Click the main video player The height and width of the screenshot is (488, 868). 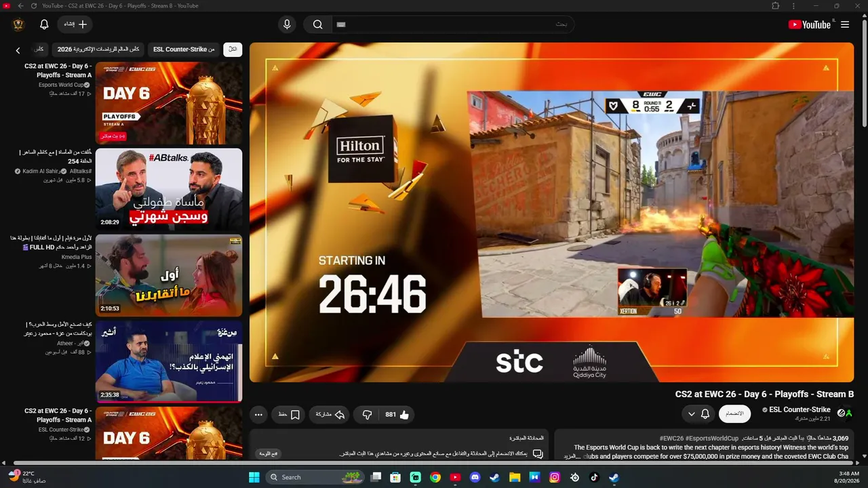pyautogui.click(x=551, y=212)
